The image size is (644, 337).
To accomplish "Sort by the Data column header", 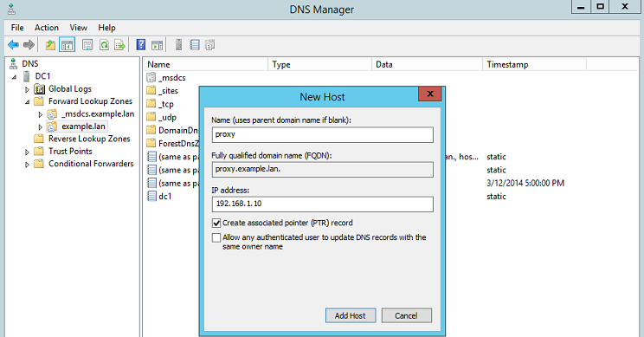I will point(427,64).
